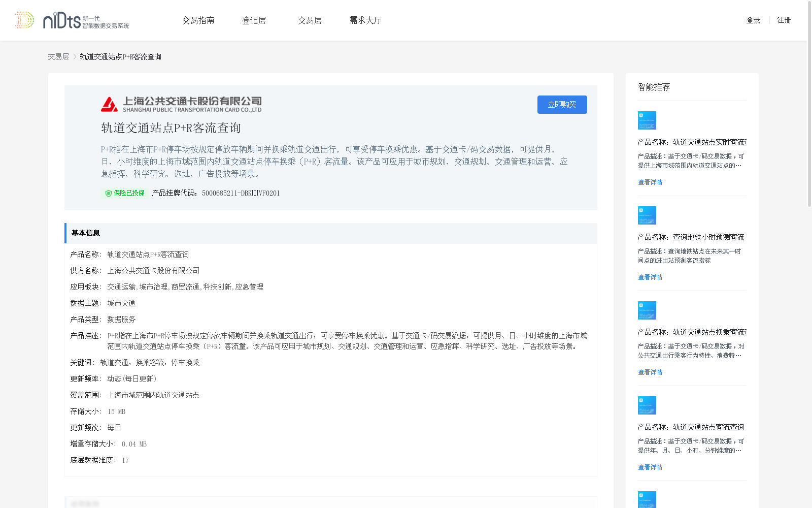This screenshot has height=508, width=812.
Task: Click the 基本信息 section header
Action: (x=331, y=233)
